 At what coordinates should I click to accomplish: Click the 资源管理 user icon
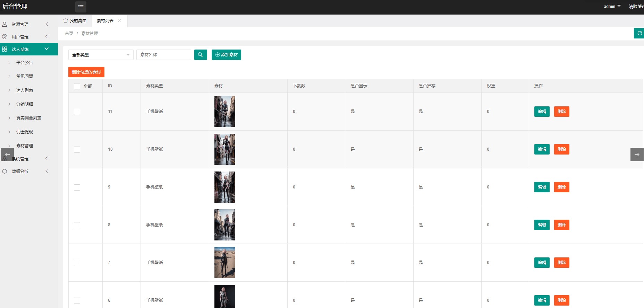(x=5, y=24)
